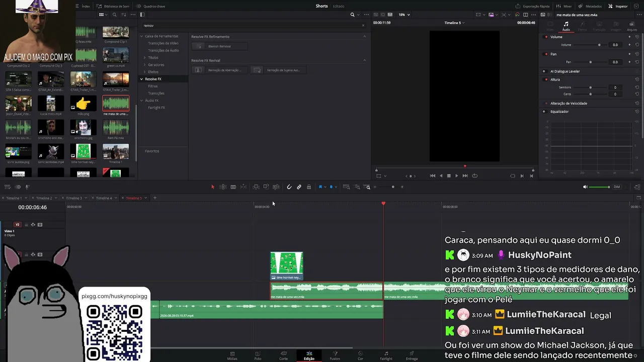
Task: Toggle timeline snapping magnet icon
Action: pos(289,187)
